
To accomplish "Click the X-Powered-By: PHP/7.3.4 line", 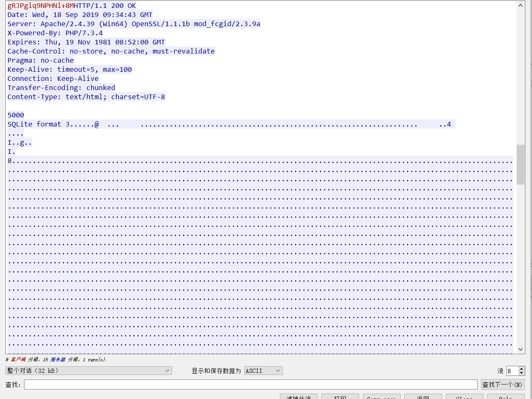I will point(55,33).
